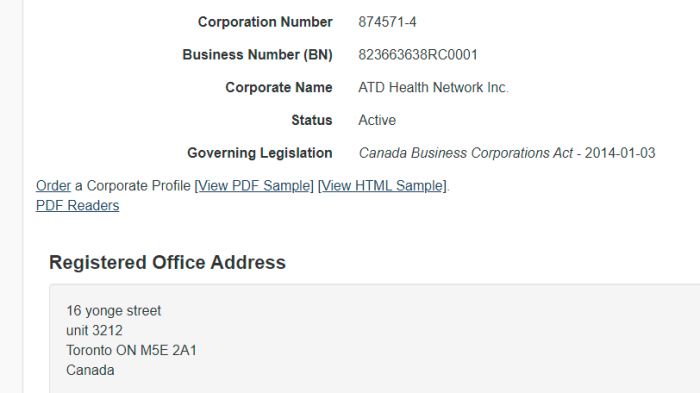Click the Canada country line
Image resolution: width=700 pixels, height=393 pixels.
90,370
